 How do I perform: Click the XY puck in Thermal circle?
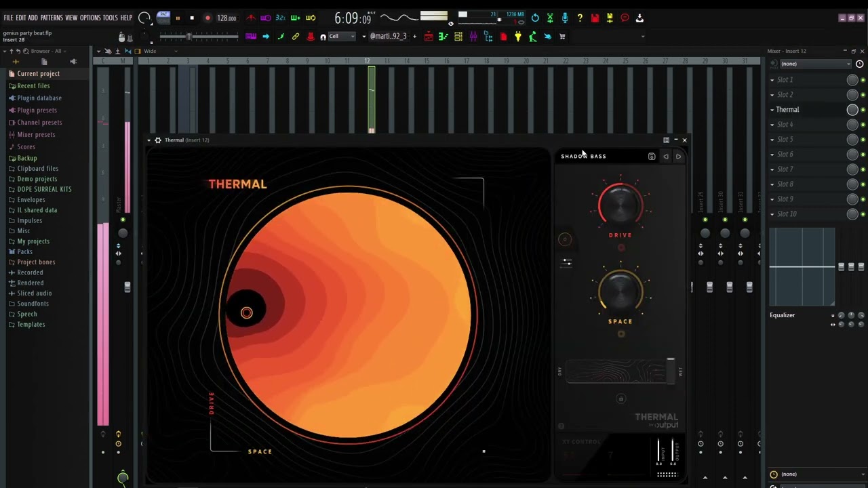[247, 312]
